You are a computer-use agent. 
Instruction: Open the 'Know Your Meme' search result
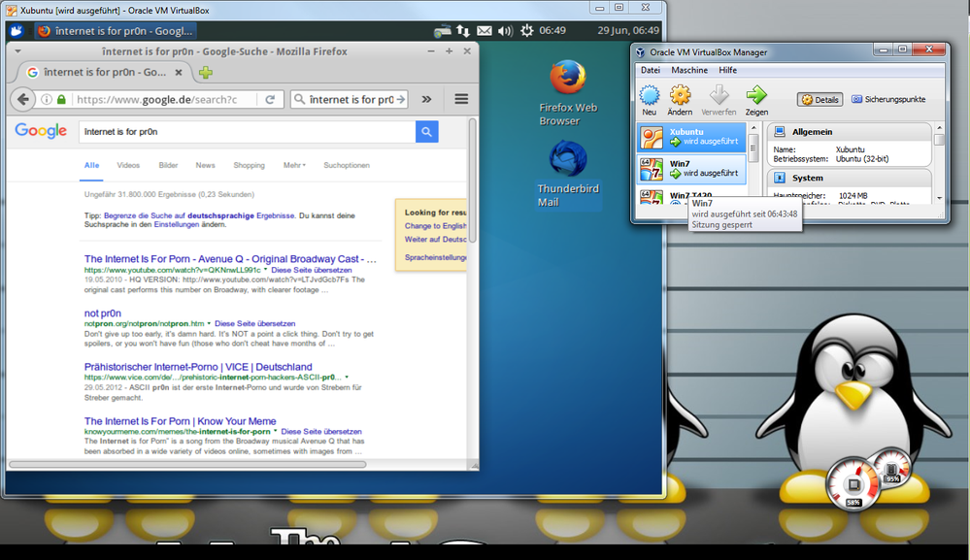point(180,421)
